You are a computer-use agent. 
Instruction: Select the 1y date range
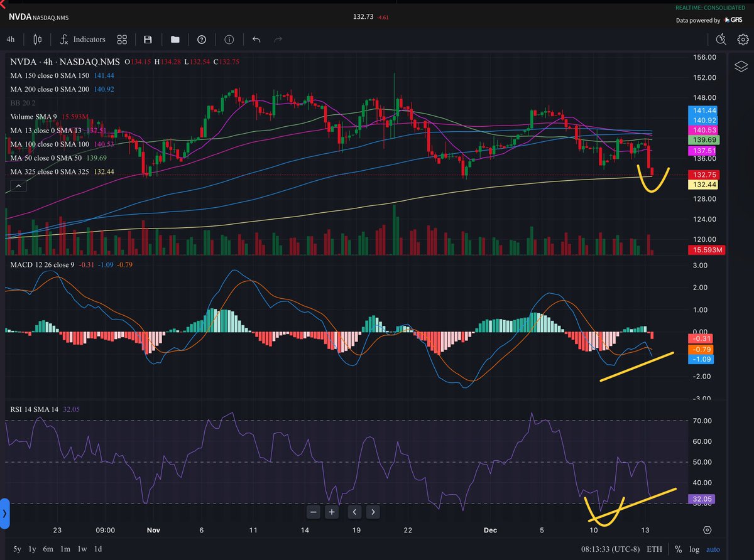(x=31, y=549)
